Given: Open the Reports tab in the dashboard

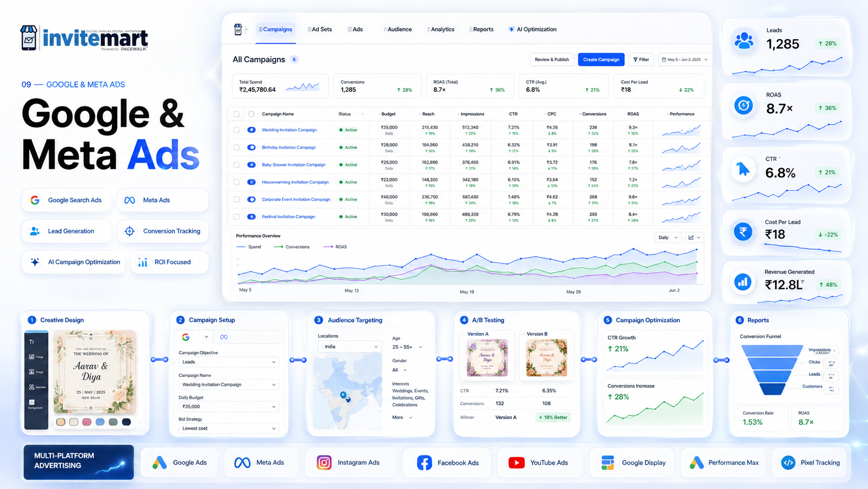Looking at the screenshot, I should (481, 30).
